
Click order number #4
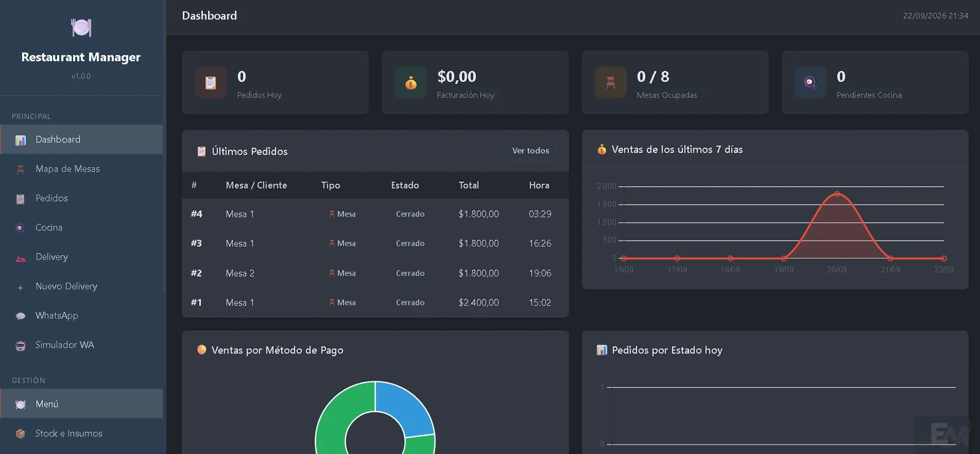click(x=197, y=214)
